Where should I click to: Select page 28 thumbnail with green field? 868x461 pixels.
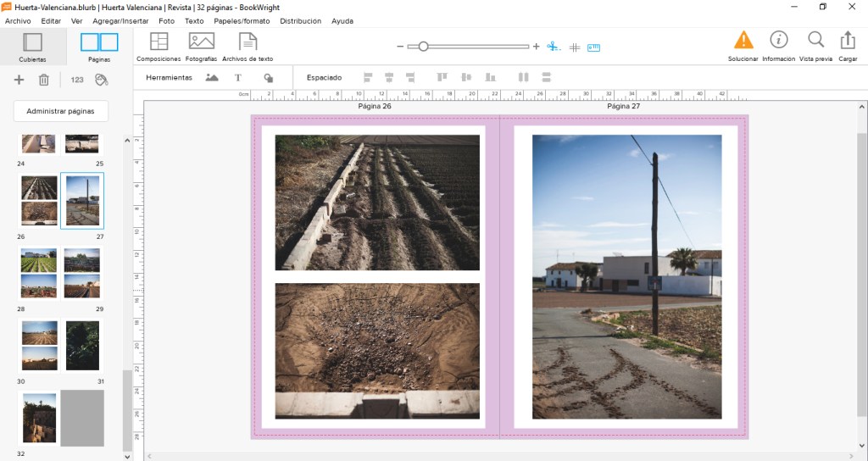[x=39, y=273]
